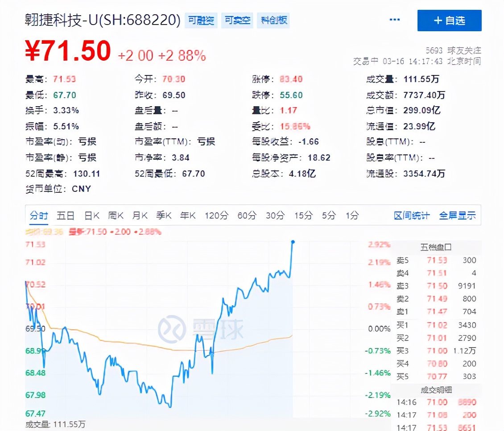Image resolution: width=504 pixels, height=431 pixels.
Task: Click the latest price dot on chart
Action: coord(293,241)
